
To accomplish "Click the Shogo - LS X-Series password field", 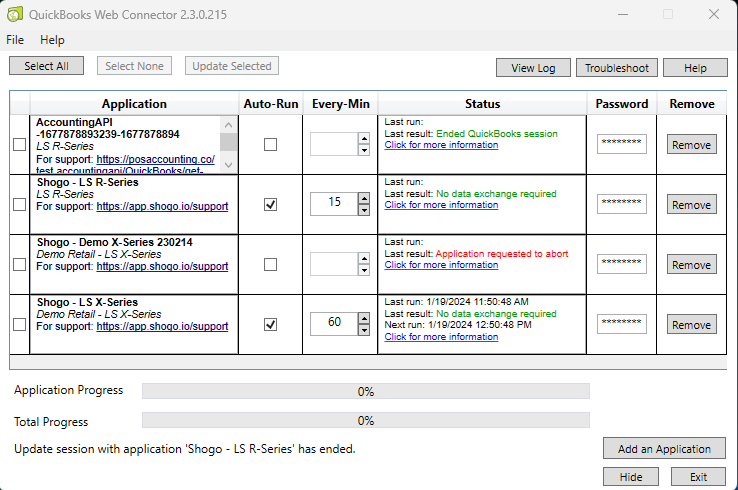I will (622, 324).
